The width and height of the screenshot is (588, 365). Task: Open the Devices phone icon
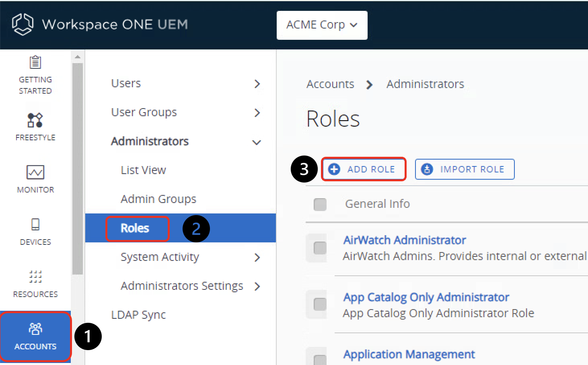pyautogui.click(x=35, y=224)
